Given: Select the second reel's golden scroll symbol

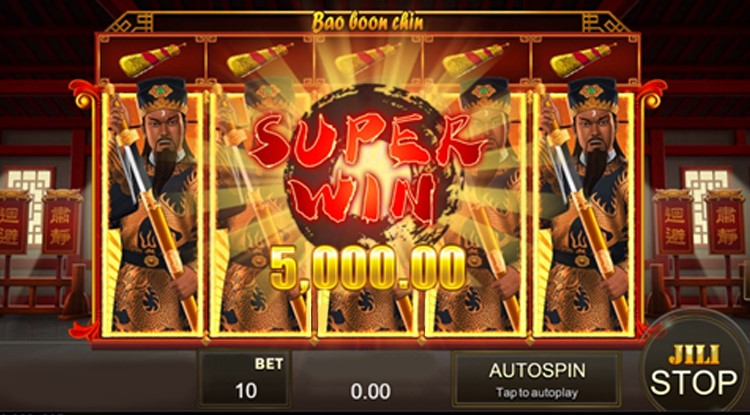Looking at the screenshot, I should [260, 60].
